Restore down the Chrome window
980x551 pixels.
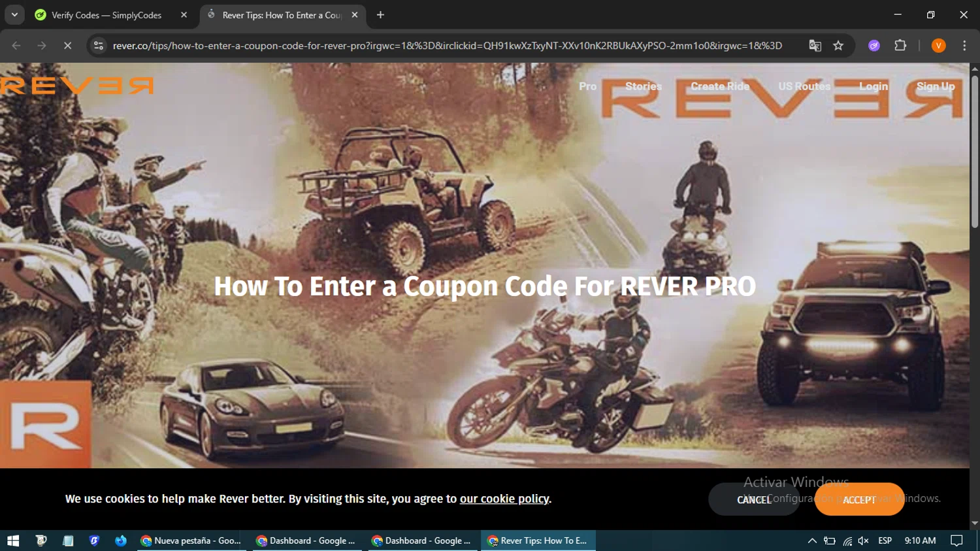point(930,14)
